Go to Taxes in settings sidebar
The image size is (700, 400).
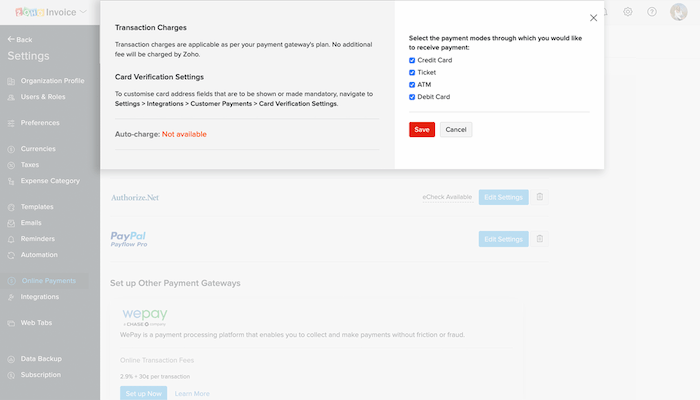coord(30,165)
